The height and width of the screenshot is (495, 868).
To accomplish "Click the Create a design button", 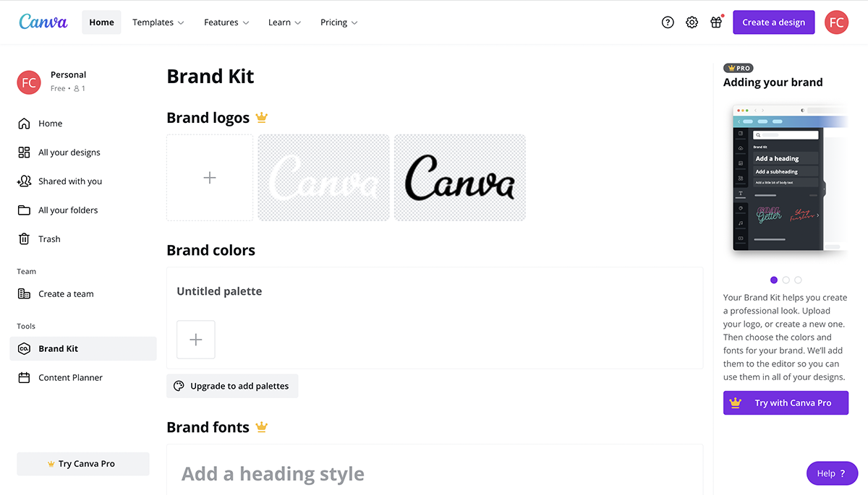I will (773, 22).
